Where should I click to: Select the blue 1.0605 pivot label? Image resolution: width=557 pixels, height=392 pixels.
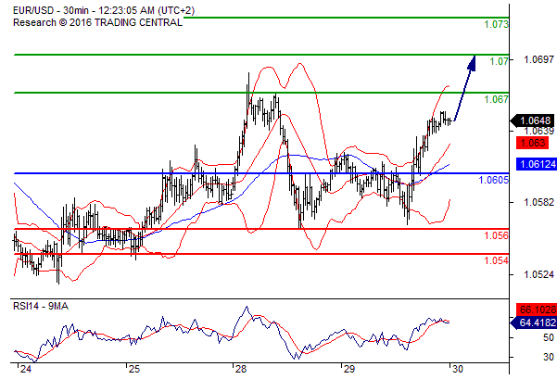494,180
